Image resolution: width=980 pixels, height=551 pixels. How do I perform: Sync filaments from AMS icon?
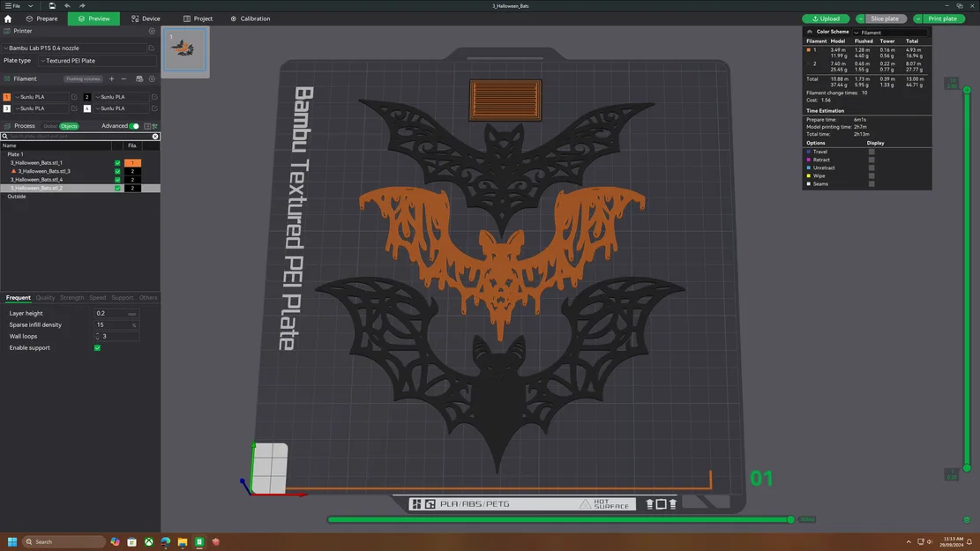tap(139, 78)
